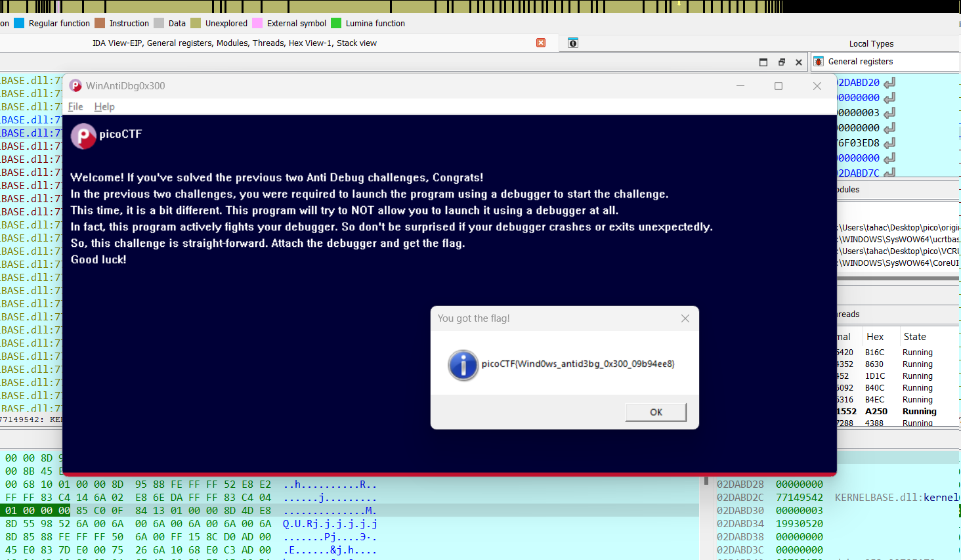The image size is (961, 560).
Task: Click highlighted hex bytes 01 00 00 00
Action: [37, 511]
